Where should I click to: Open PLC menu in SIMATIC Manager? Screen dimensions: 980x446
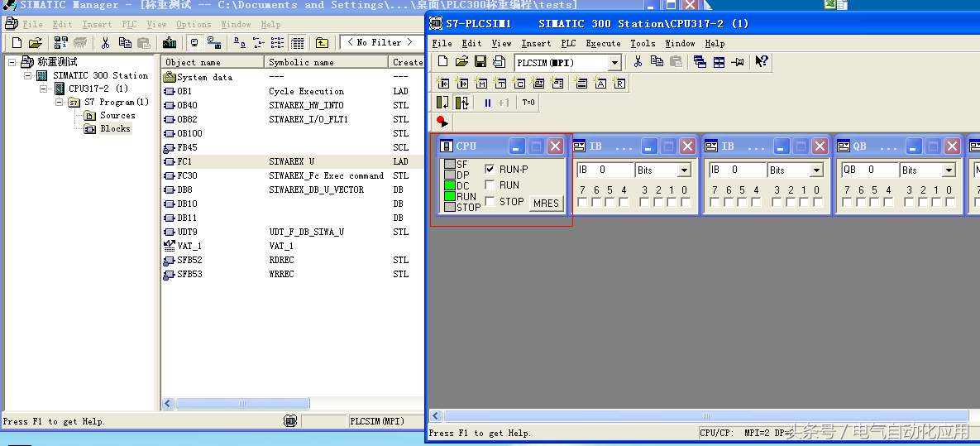[x=129, y=24]
